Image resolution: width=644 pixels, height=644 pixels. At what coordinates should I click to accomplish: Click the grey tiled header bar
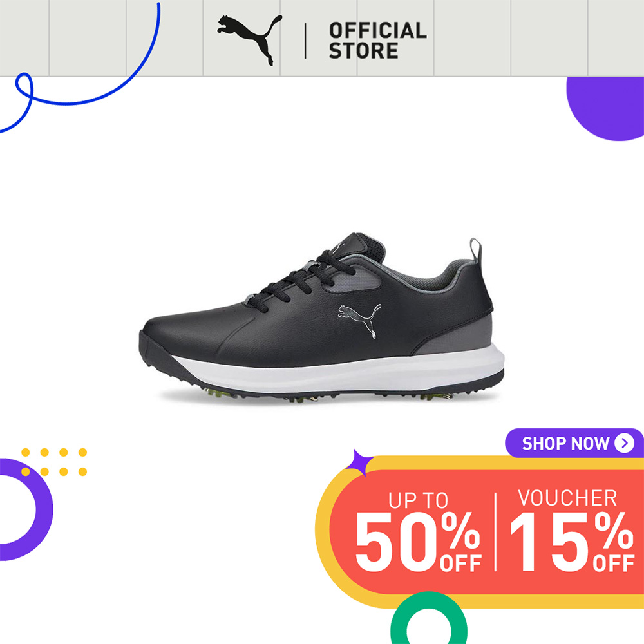pos(322,38)
